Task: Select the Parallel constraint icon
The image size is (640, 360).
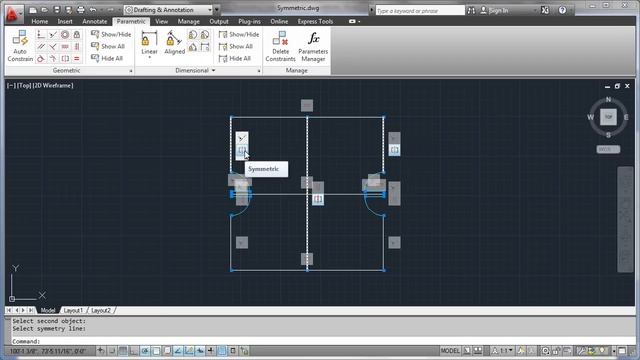Action: 41,47
